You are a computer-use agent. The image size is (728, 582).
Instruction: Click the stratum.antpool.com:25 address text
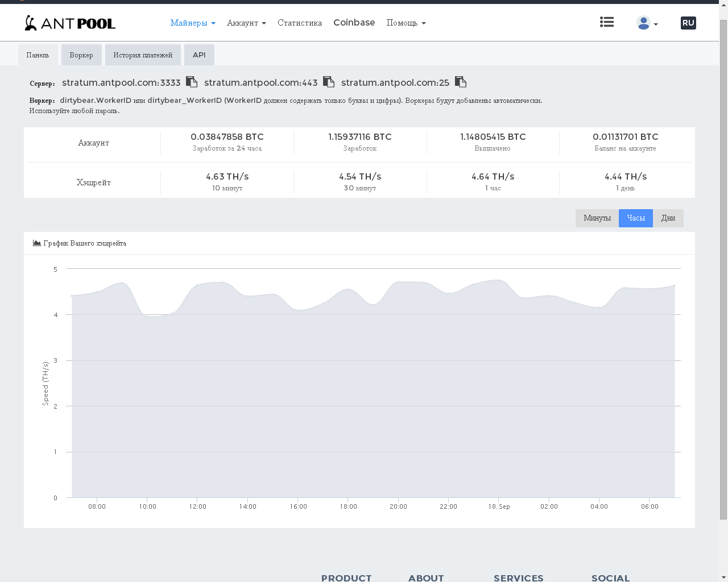point(395,83)
